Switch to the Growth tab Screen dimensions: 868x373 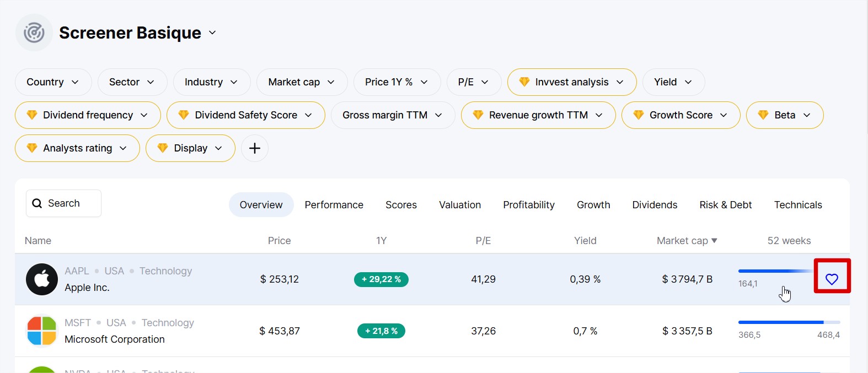[593, 205]
